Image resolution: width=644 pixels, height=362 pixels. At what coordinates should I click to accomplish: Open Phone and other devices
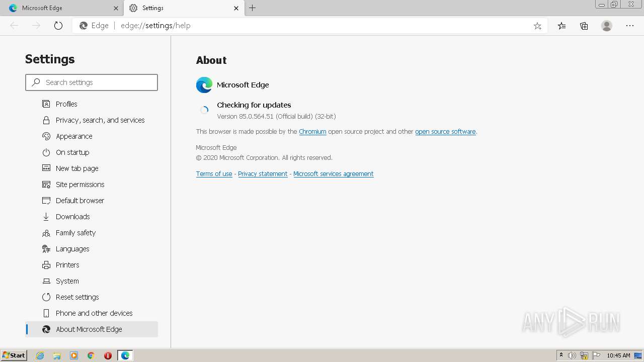pyautogui.click(x=92, y=313)
